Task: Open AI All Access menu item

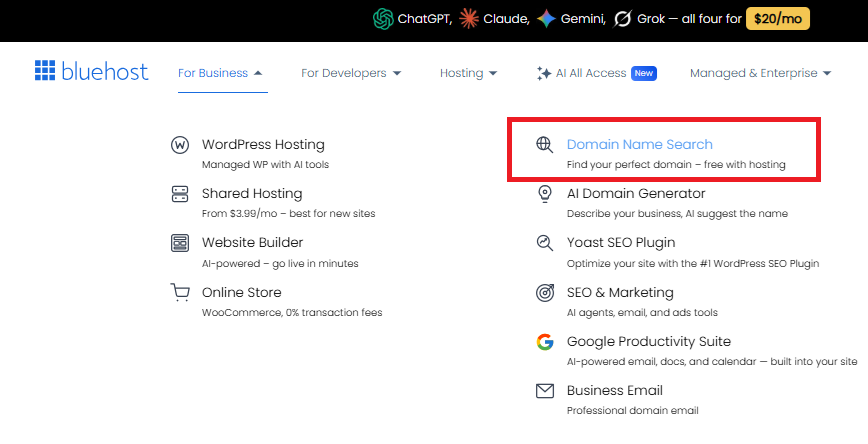Action: point(591,73)
